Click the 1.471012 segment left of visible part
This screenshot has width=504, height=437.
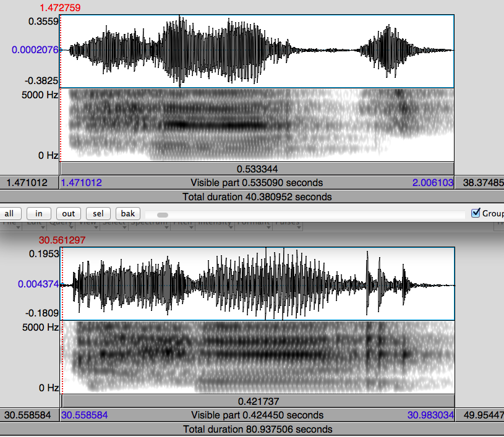(29, 183)
